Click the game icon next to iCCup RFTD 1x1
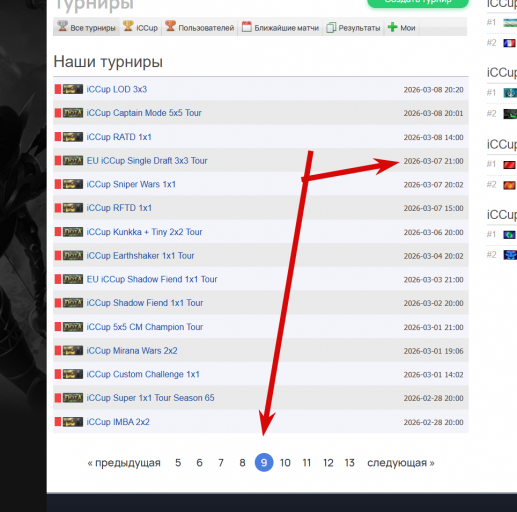Viewport: 517px width, 512px height. coord(73,208)
